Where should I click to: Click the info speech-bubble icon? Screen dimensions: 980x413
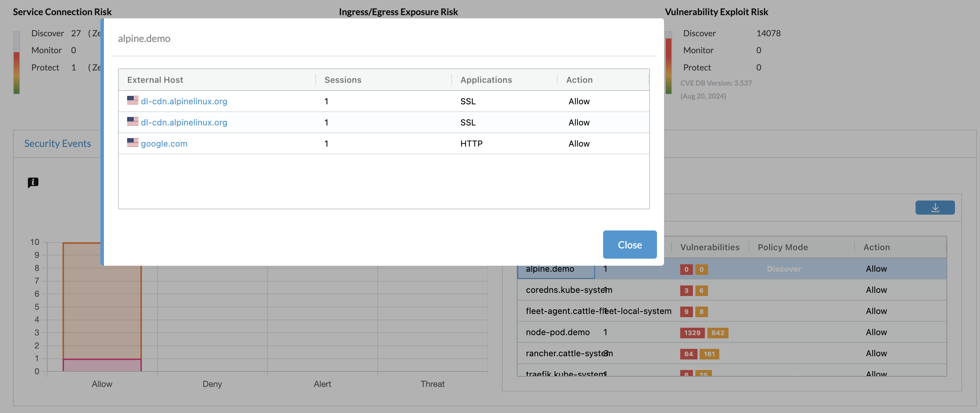(33, 182)
